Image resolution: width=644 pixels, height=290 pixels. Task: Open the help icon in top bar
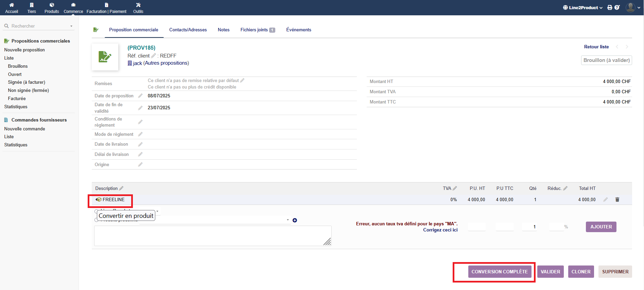617,7
